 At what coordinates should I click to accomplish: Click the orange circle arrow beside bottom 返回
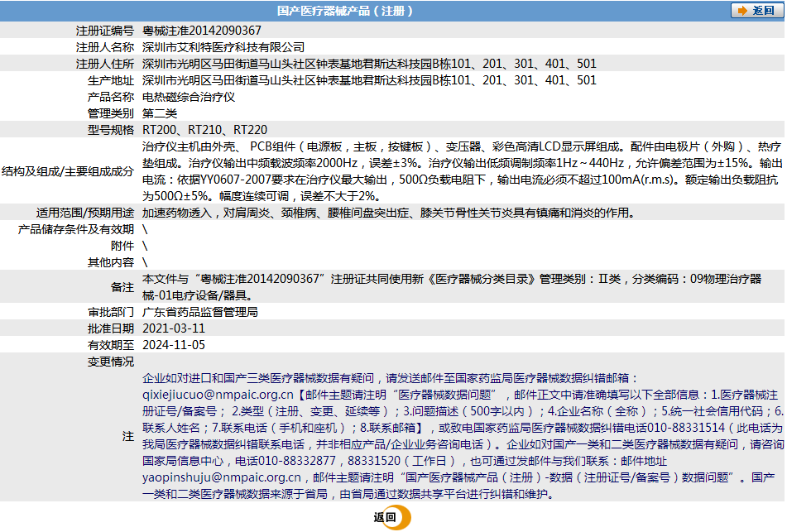tap(403, 518)
